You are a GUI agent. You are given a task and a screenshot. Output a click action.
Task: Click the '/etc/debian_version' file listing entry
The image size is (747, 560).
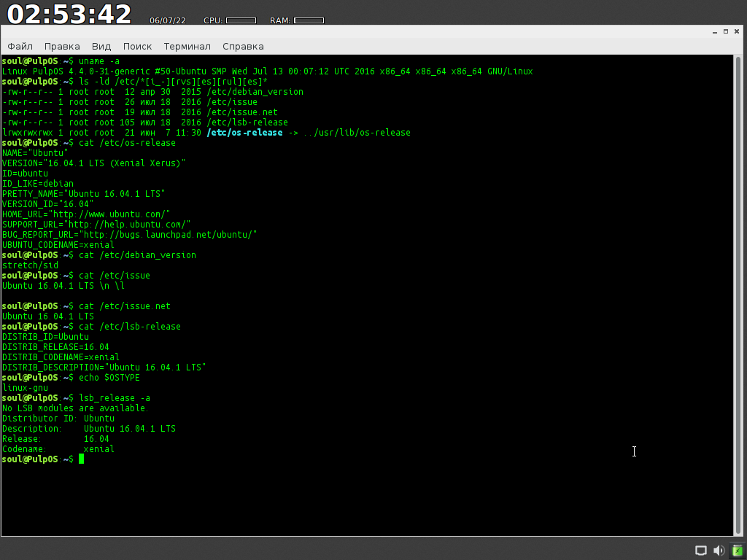255,91
